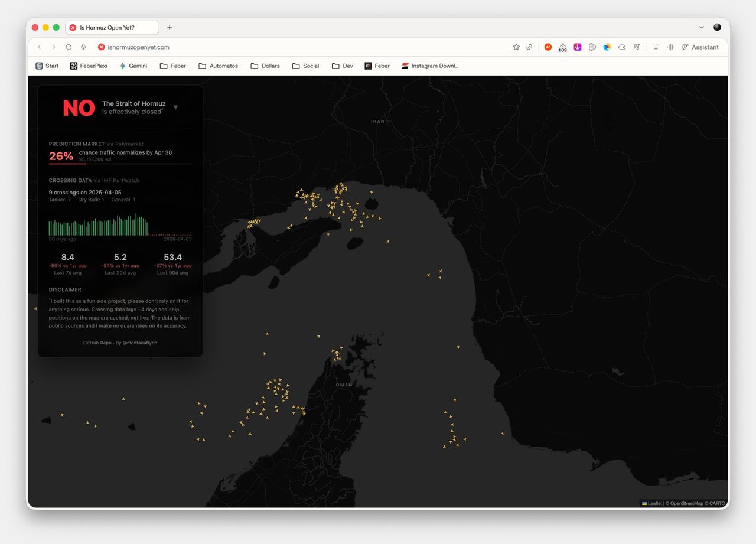Viewport: 756px width, 544px height.
Task: Select the Is Hormuz Open Yet? tab
Action: pyautogui.click(x=112, y=28)
